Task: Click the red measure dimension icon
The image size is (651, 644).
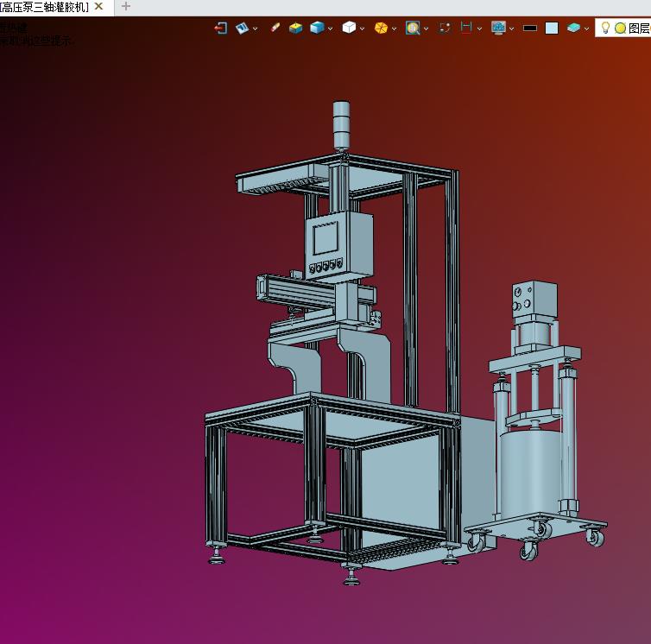Action: coord(466,28)
